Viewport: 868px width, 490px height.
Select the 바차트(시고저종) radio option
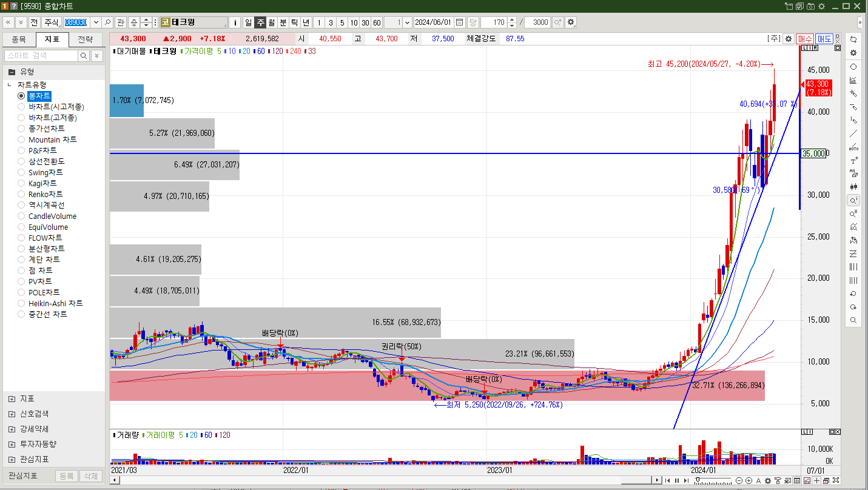[21, 107]
